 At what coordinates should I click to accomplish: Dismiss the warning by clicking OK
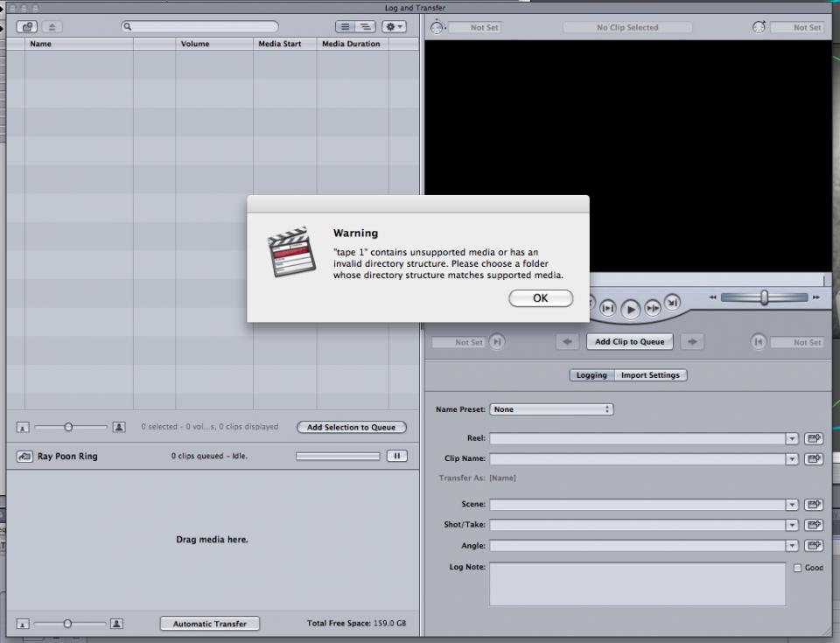point(540,297)
